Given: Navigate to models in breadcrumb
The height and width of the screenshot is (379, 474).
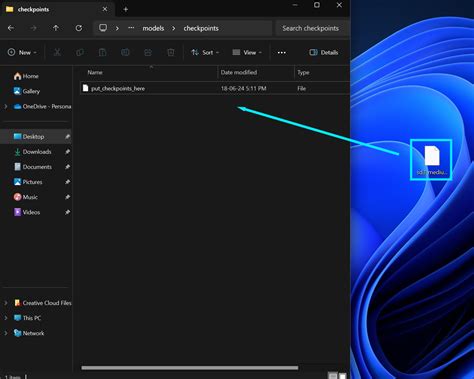Looking at the screenshot, I should point(153,28).
